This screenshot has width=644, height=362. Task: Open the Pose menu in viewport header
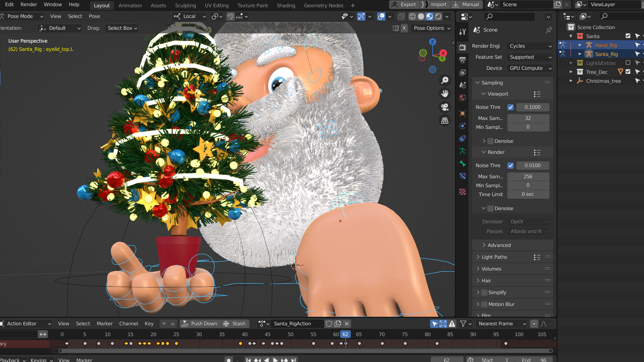(94, 16)
